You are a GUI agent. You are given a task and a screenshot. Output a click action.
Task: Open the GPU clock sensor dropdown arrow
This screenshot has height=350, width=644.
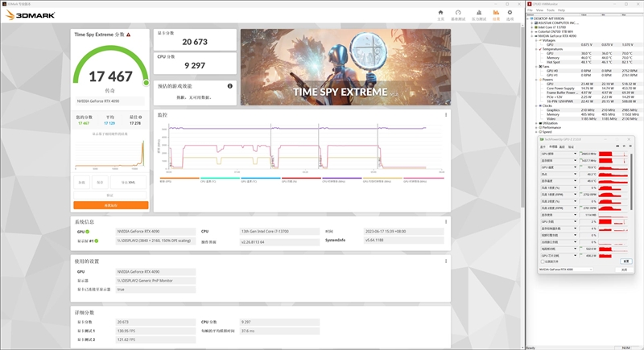(576, 153)
